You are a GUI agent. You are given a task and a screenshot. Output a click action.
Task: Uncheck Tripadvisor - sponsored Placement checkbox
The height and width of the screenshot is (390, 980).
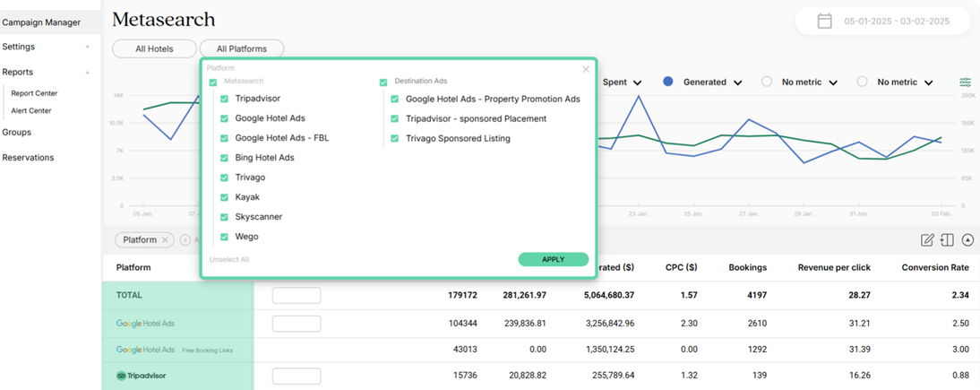coord(394,119)
